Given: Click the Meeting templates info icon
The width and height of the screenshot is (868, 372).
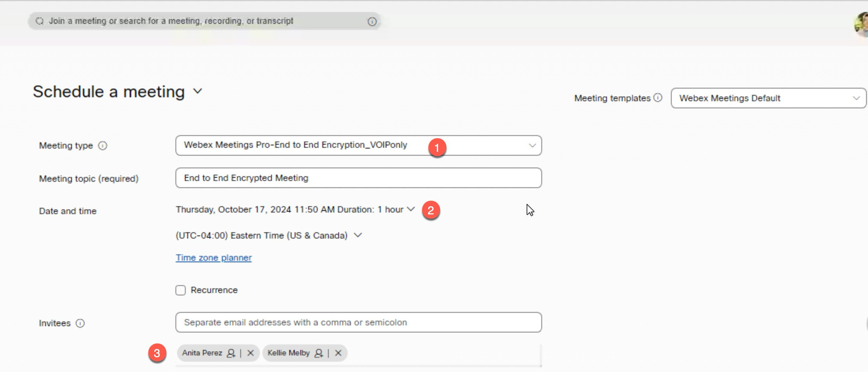Looking at the screenshot, I should click(x=658, y=98).
